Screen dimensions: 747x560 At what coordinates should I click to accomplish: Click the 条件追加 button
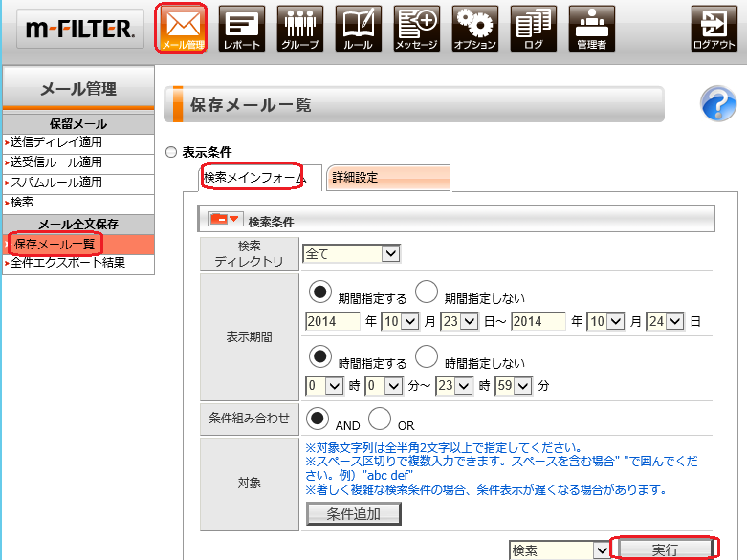353,514
